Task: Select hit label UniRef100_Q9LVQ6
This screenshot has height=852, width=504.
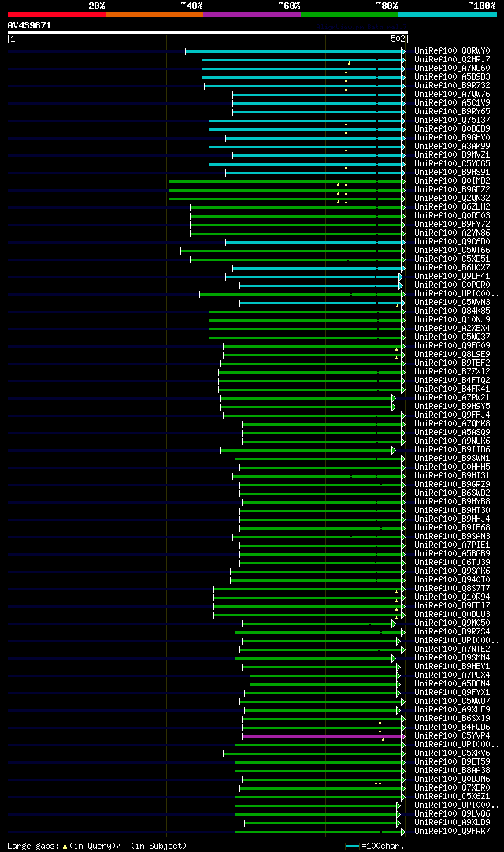Action: (x=452, y=814)
